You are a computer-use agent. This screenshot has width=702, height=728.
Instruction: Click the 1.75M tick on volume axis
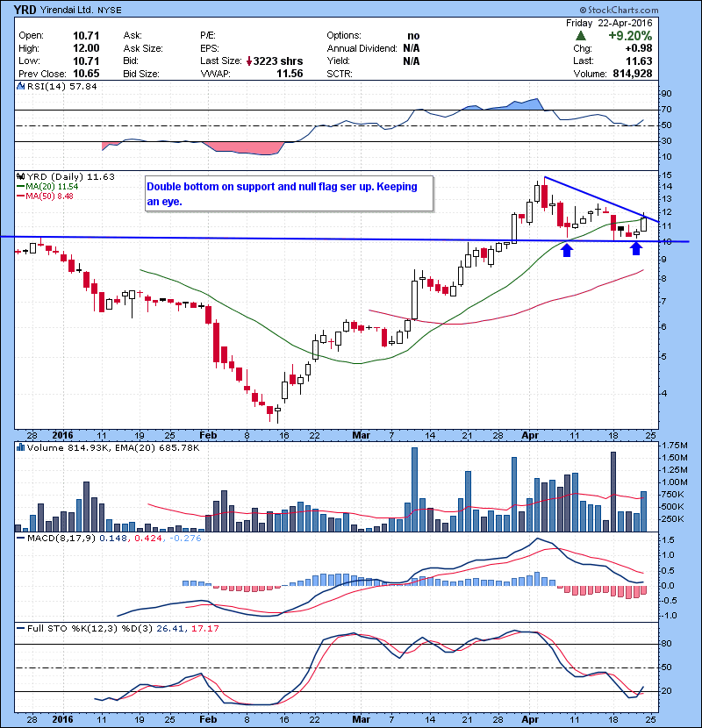tap(675, 446)
